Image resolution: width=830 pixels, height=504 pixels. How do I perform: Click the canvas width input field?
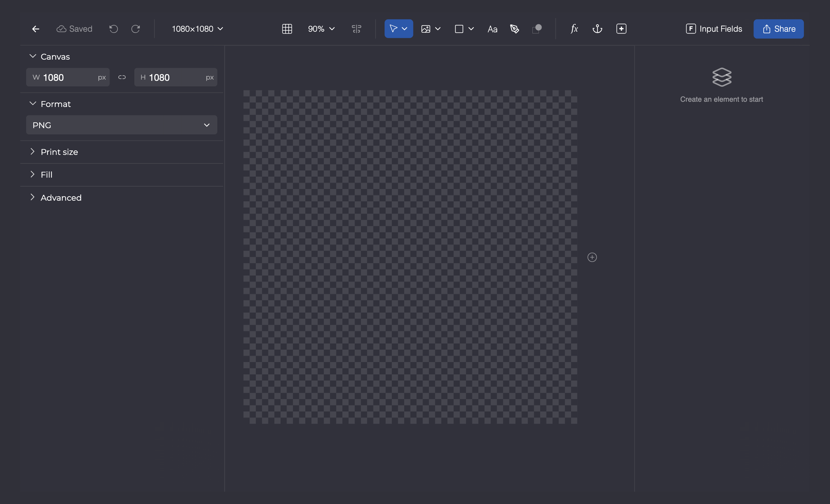(x=68, y=77)
